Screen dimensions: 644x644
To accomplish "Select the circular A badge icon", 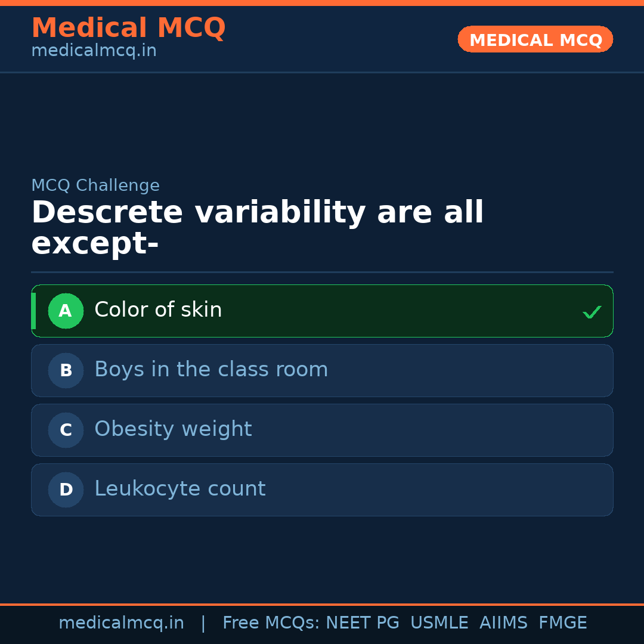I will (66, 311).
